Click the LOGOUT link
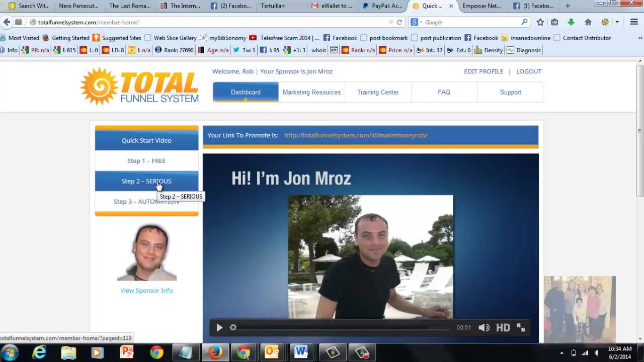Image resolution: width=644 pixels, height=362 pixels. (529, 71)
